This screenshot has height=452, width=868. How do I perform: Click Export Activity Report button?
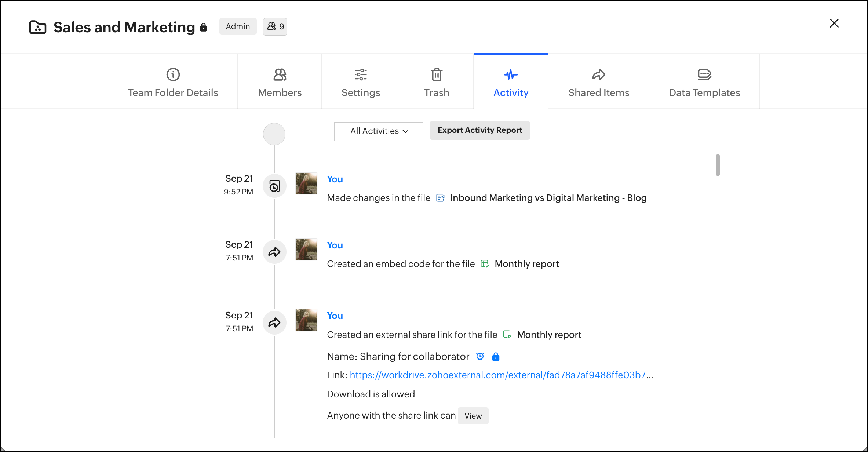(x=479, y=130)
